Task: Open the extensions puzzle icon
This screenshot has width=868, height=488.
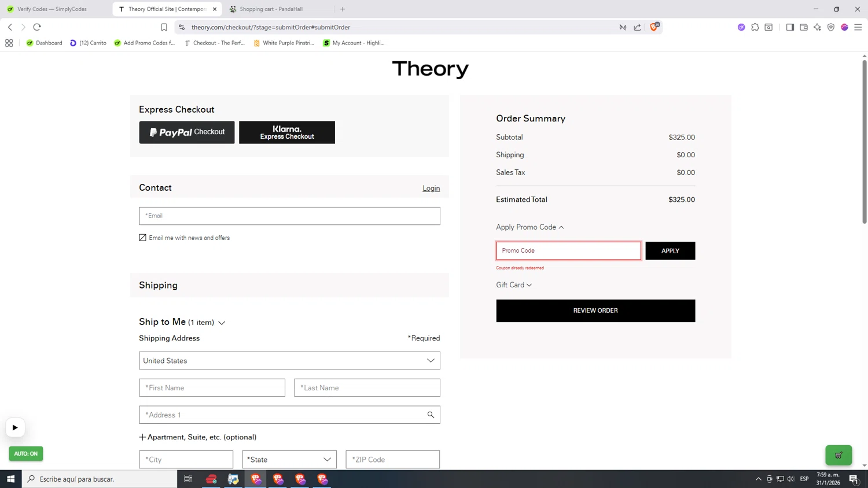Action: (x=755, y=27)
